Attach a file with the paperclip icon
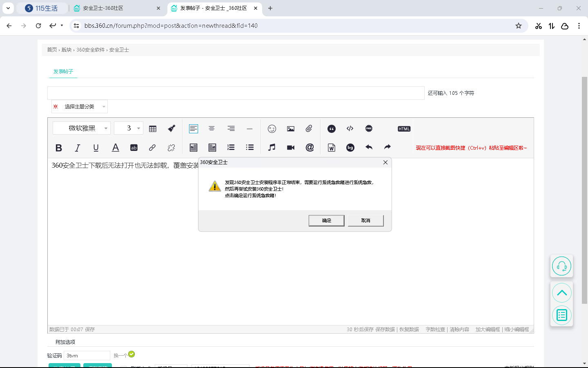The width and height of the screenshot is (588, 368). coord(309,128)
